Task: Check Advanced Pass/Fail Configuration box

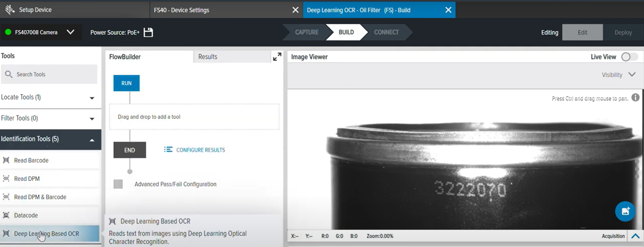Action: (x=118, y=184)
